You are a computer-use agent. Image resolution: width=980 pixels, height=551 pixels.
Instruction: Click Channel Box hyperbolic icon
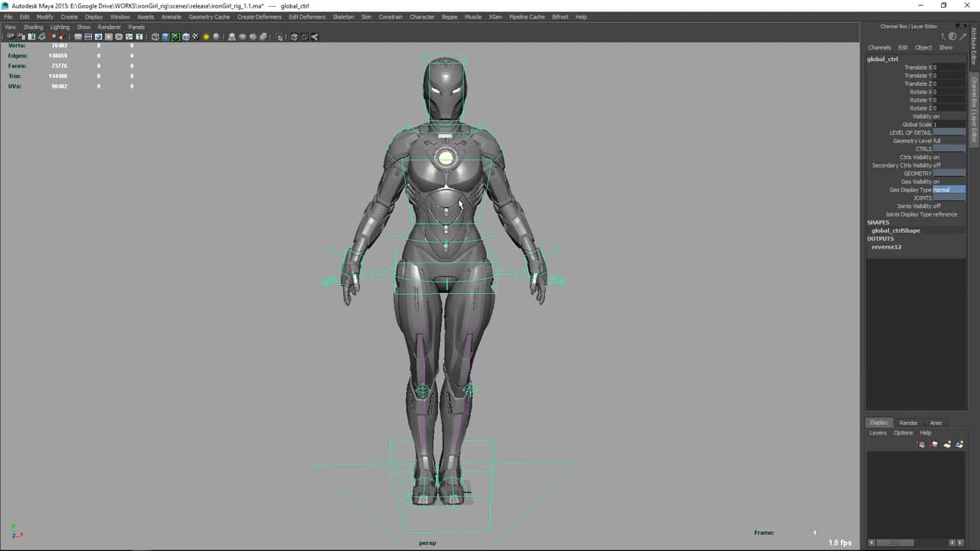pyautogui.click(x=962, y=36)
